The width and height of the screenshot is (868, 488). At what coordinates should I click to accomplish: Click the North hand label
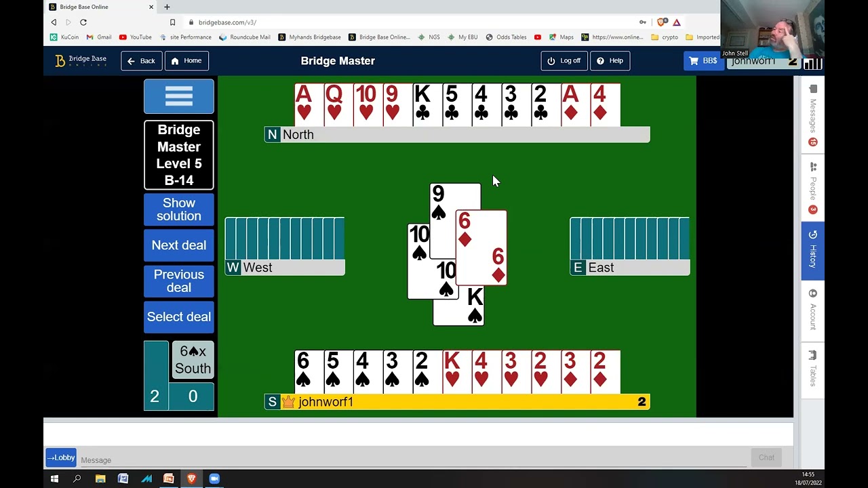(457, 134)
